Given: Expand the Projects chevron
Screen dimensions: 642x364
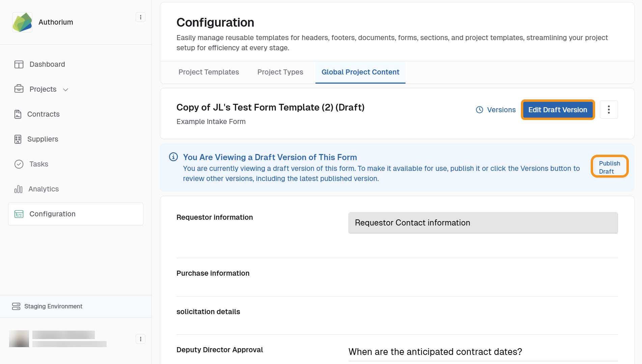Looking at the screenshot, I should tap(66, 90).
